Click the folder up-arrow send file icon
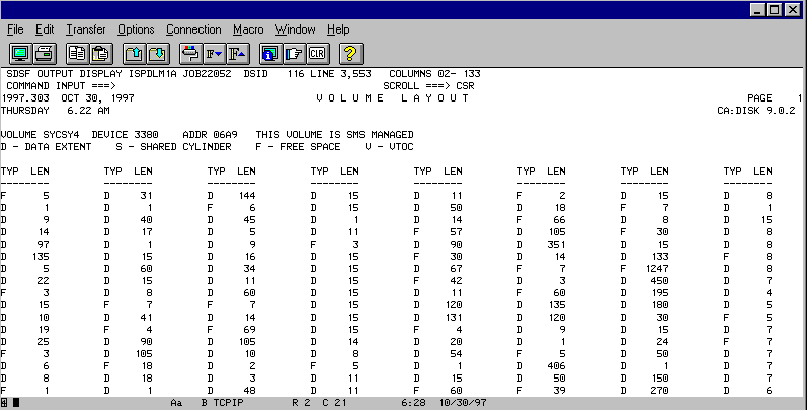This screenshot has width=807, height=410. click(x=134, y=54)
